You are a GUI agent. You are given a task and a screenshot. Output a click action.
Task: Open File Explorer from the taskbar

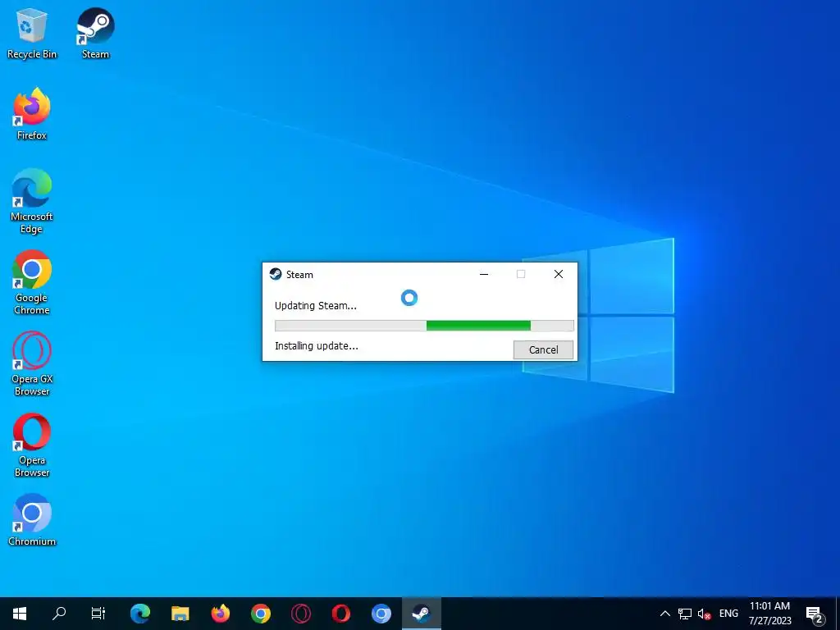(x=180, y=614)
